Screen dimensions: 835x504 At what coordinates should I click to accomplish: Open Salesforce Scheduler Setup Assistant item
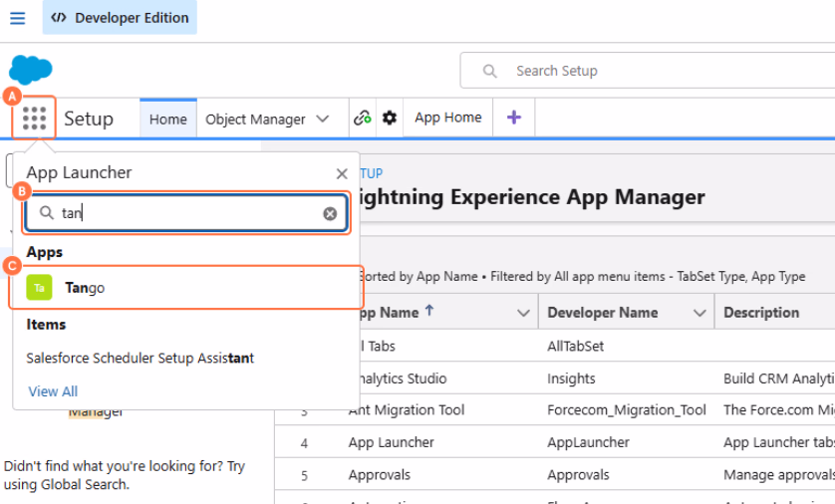tap(140, 358)
